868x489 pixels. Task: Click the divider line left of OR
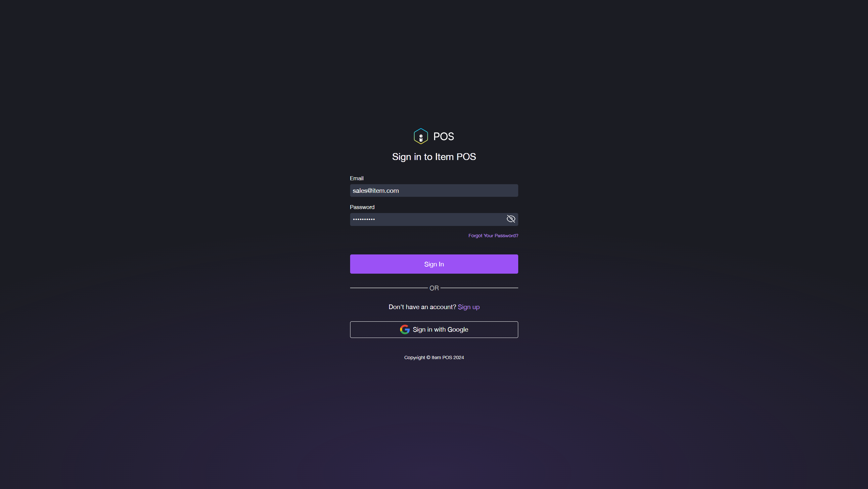pyautogui.click(x=389, y=288)
